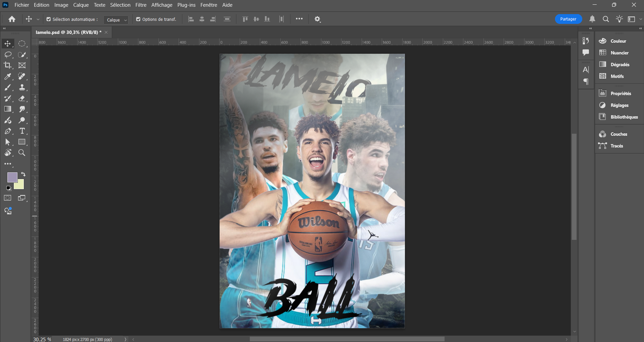Open the Filtre menu
The image size is (644, 342).
tap(141, 5)
